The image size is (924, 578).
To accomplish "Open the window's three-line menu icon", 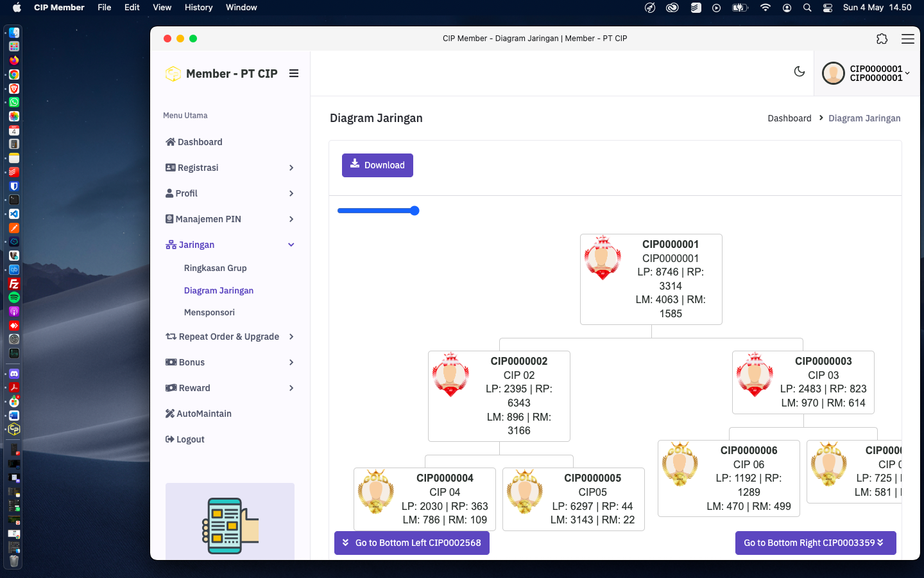I will (907, 39).
